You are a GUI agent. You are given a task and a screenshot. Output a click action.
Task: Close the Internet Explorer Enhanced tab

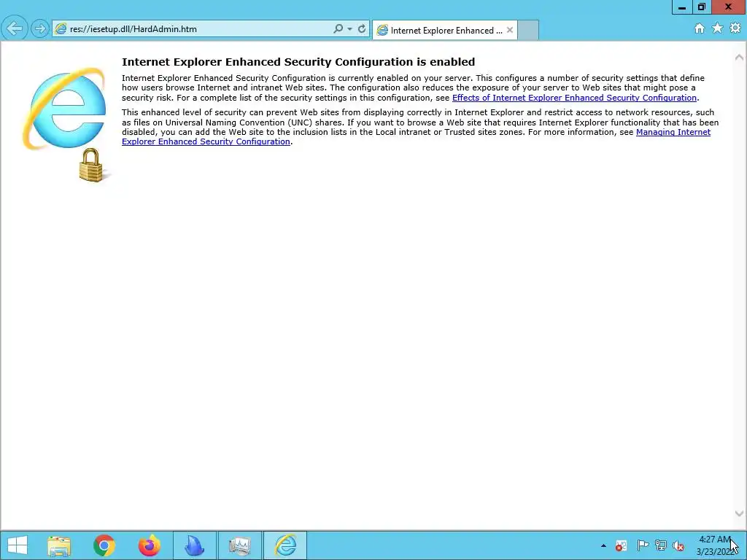(x=510, y=30)
